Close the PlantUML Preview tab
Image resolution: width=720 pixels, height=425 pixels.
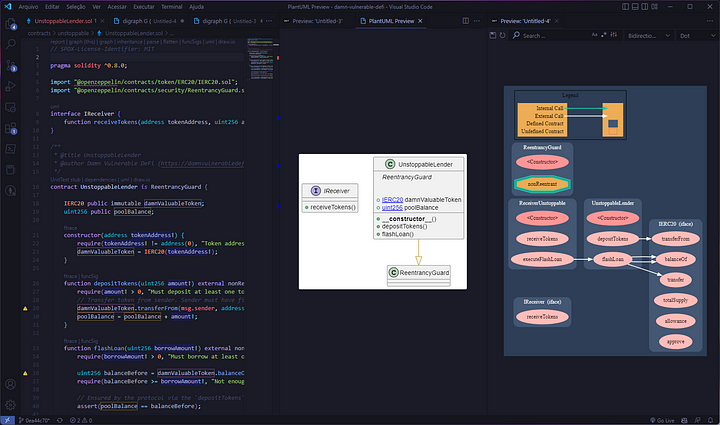tap(420, 21)
